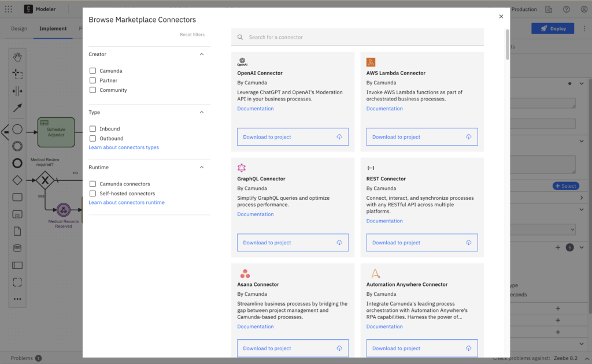Viewport: 592px width, 364px height.
Task: Select the hand tool in Modeler palette
Action: click(17, 57)
